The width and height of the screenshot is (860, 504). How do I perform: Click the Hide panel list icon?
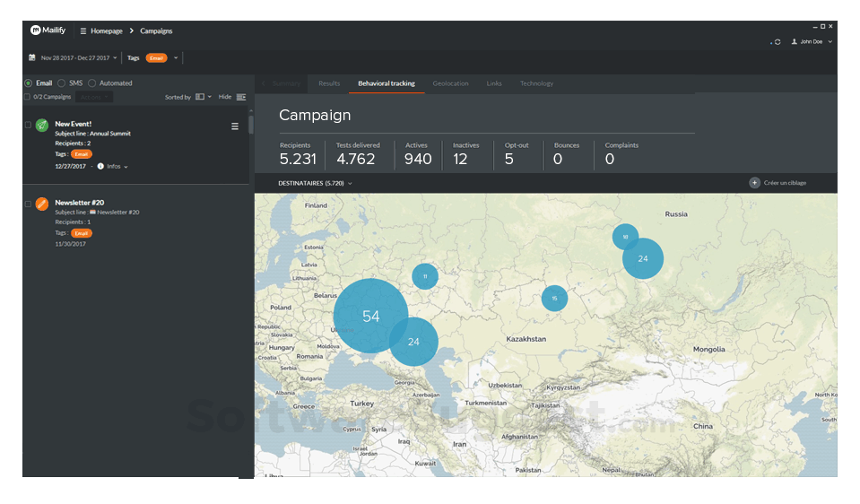[x=241, y=97]
